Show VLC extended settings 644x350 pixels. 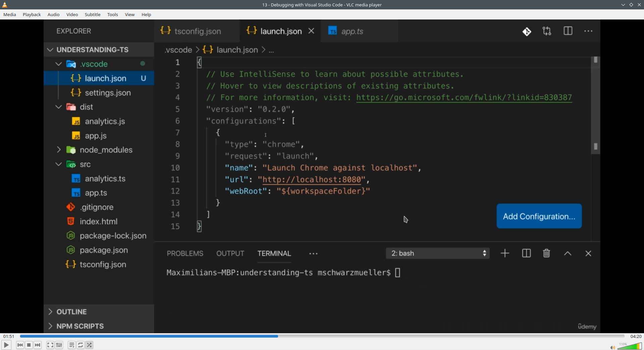tap(59, 345)
